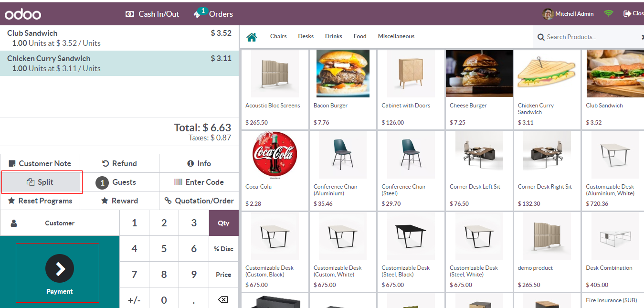644x308 pixels.
Task: Select the Food category
Action: coord(360,36)
